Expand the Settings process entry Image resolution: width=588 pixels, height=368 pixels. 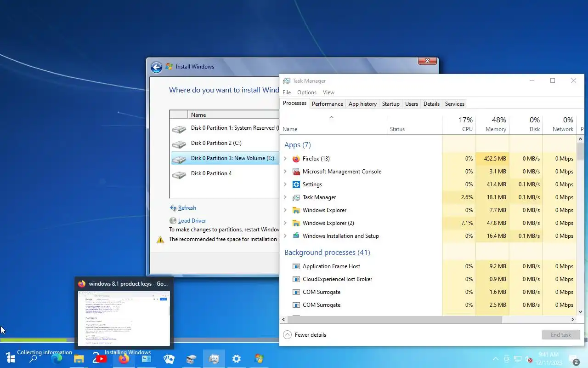point(285,184)
